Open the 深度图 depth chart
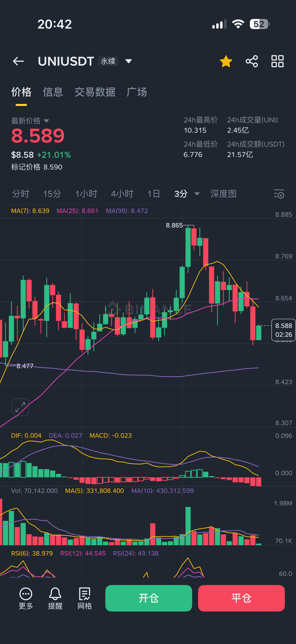 223,194
